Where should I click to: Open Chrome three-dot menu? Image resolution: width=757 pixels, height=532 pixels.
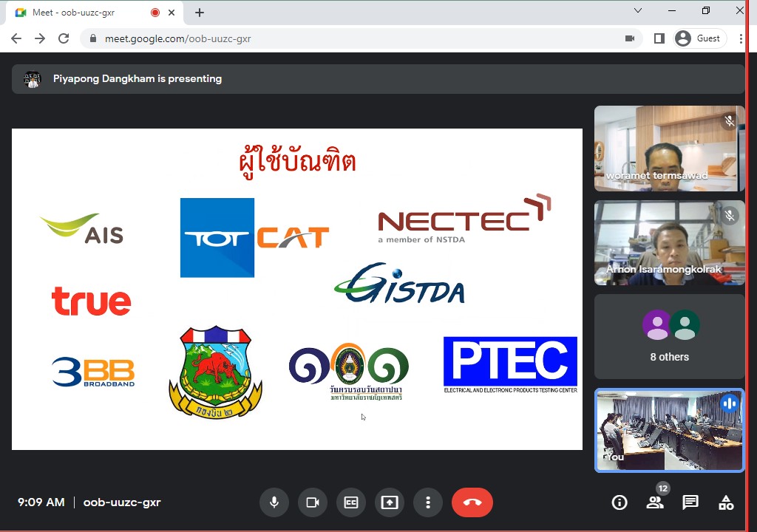point(741,38)
